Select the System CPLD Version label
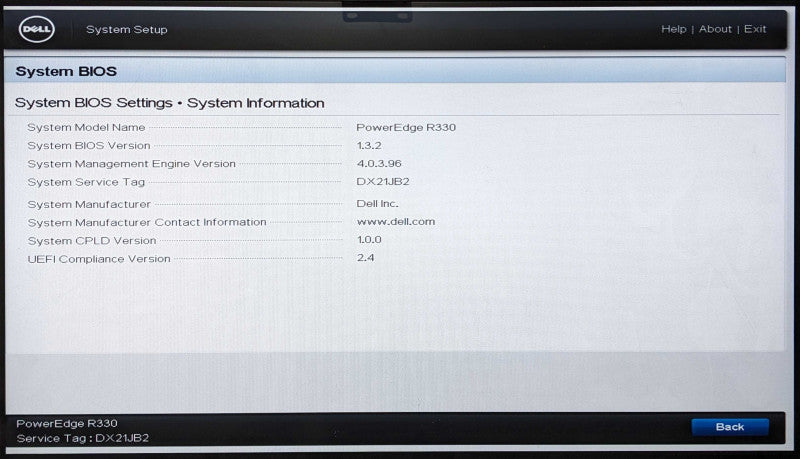This screenshot has height=459, width=800. tap(92, 241)
